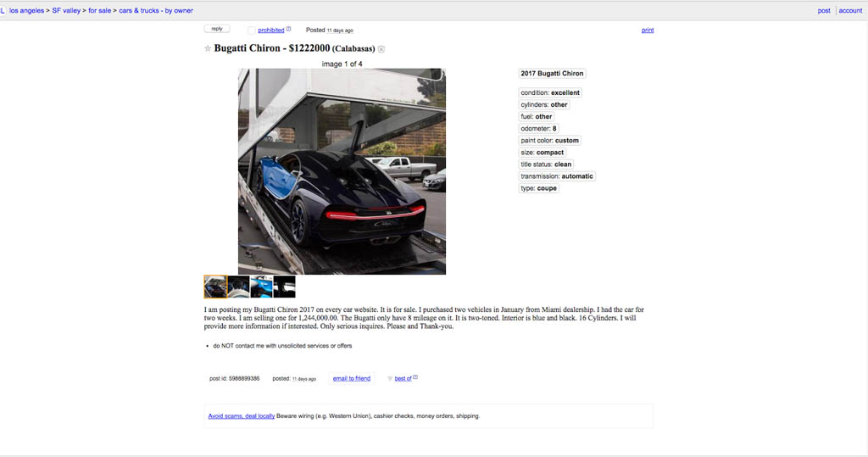
Task: Select the third blue car thumbnail
Action: pos(261,287)
